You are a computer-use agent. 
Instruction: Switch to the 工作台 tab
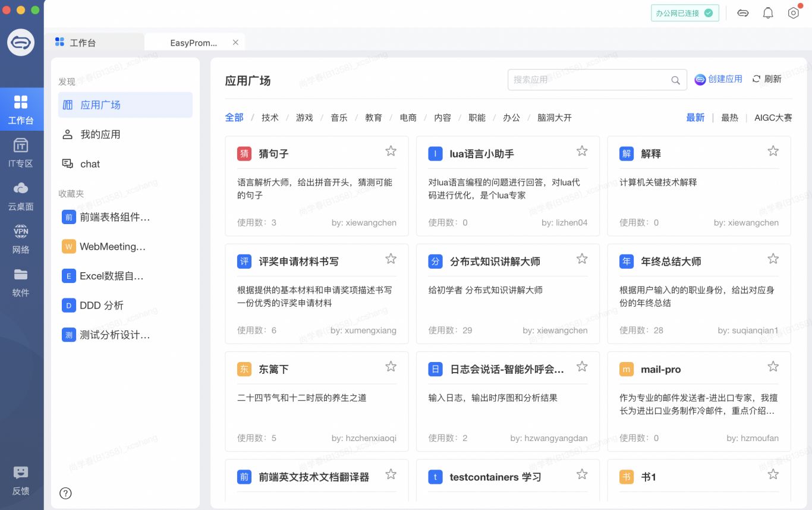pyautogui.click(x=95, y=42)
